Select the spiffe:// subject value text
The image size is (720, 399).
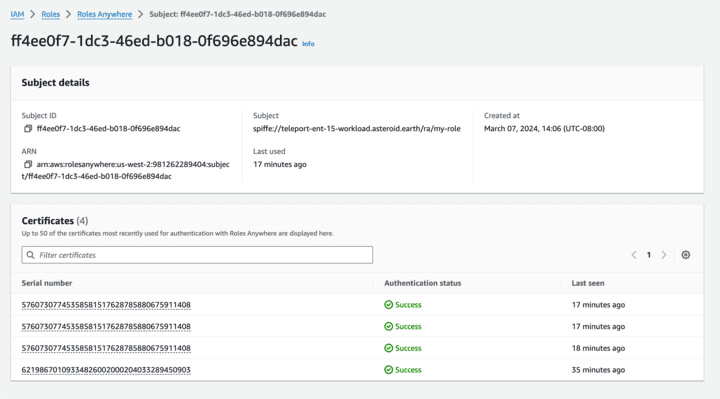(356, 129)
